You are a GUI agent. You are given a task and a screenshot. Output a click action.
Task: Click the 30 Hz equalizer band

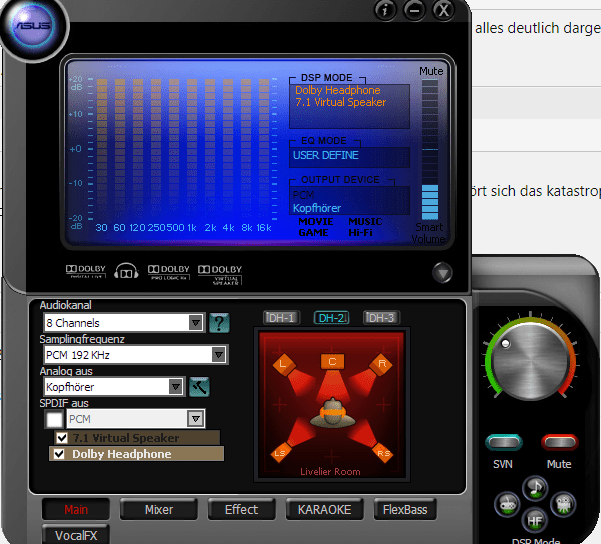pos(102,150)
